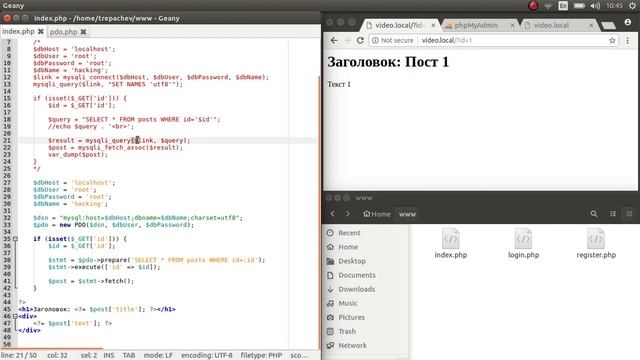Image resolution: width=640 pixels, height=360 pixels.
Task: Click the $stmt->execute line in editor
Action: [x=104, y=267]
